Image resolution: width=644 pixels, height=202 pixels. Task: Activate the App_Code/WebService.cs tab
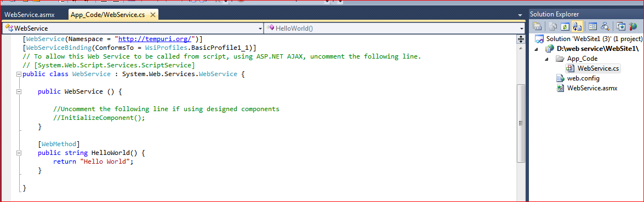[107, 15]
